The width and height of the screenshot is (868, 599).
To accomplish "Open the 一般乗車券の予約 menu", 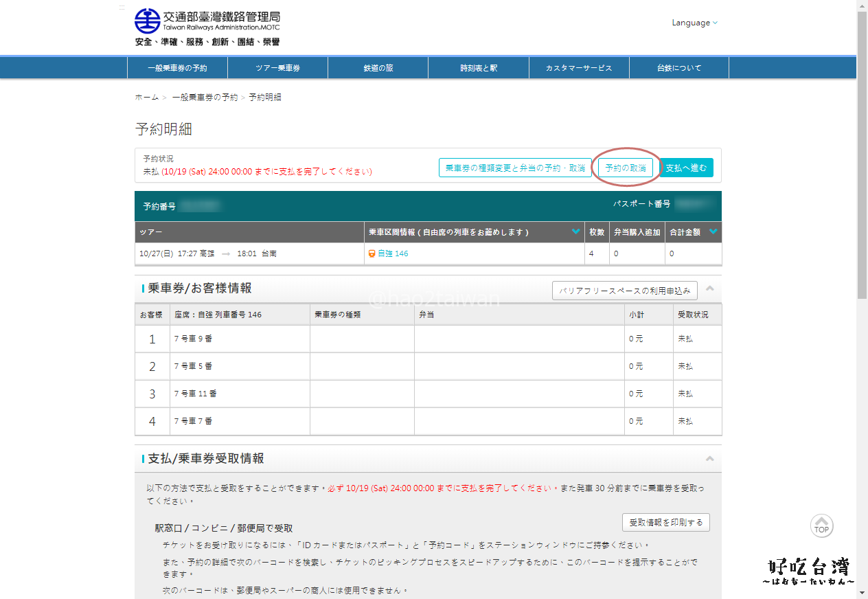I will point(177,68).
